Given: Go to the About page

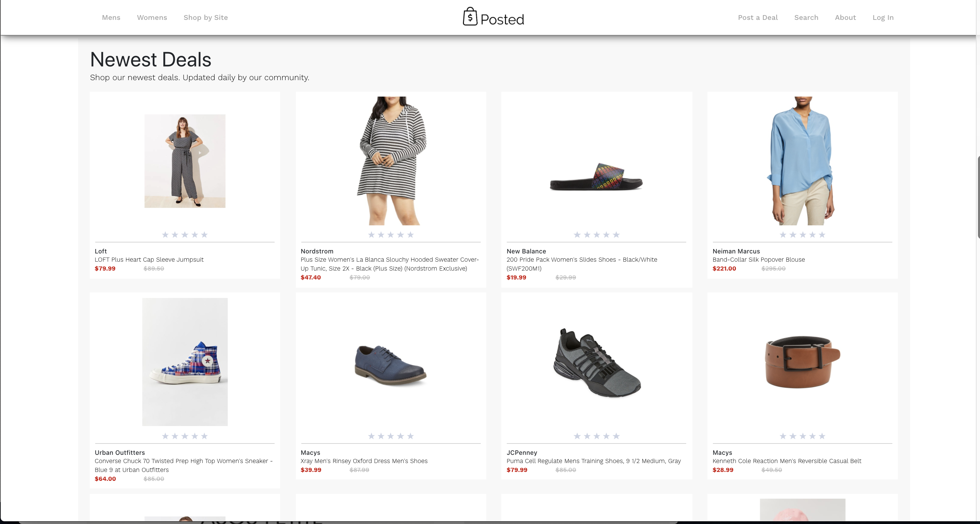Looking at the screenshot, I should click(x=845, y=17).
